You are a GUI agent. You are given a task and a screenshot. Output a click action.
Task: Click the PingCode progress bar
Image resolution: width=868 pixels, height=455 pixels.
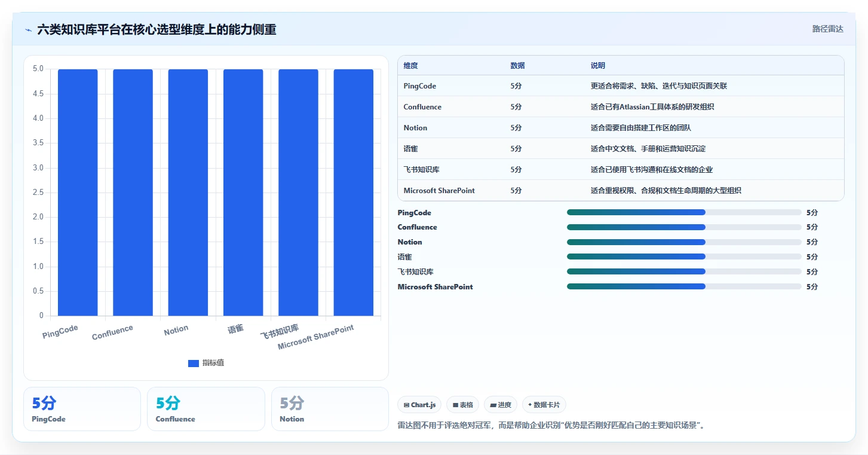click(684, 212)
